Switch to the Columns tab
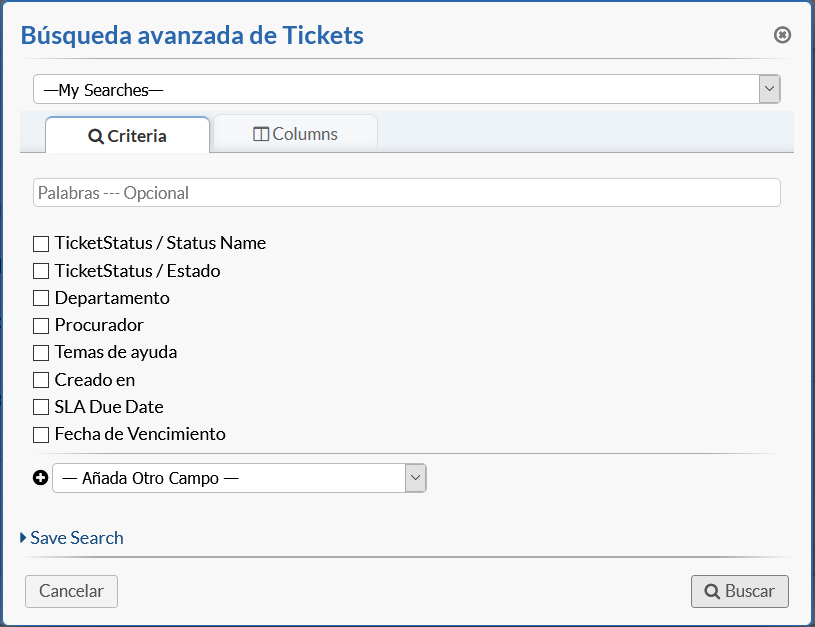Screen dimensions: 815x627 295,134
